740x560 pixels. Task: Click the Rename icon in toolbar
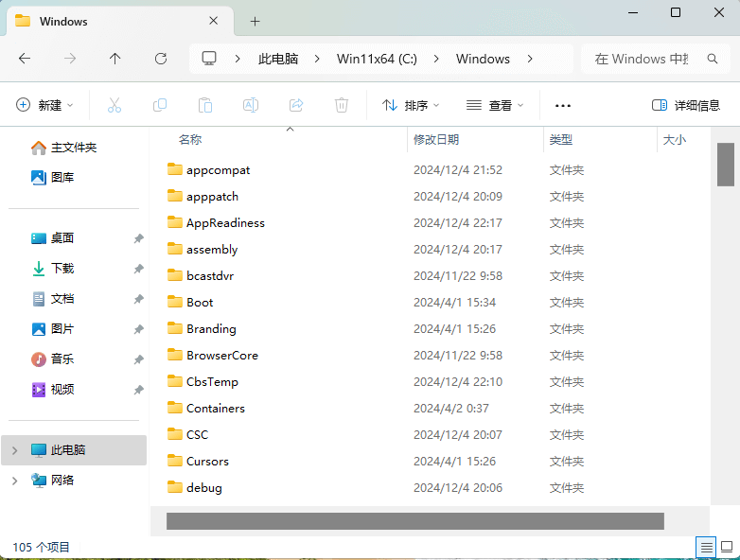click(251, 105)
